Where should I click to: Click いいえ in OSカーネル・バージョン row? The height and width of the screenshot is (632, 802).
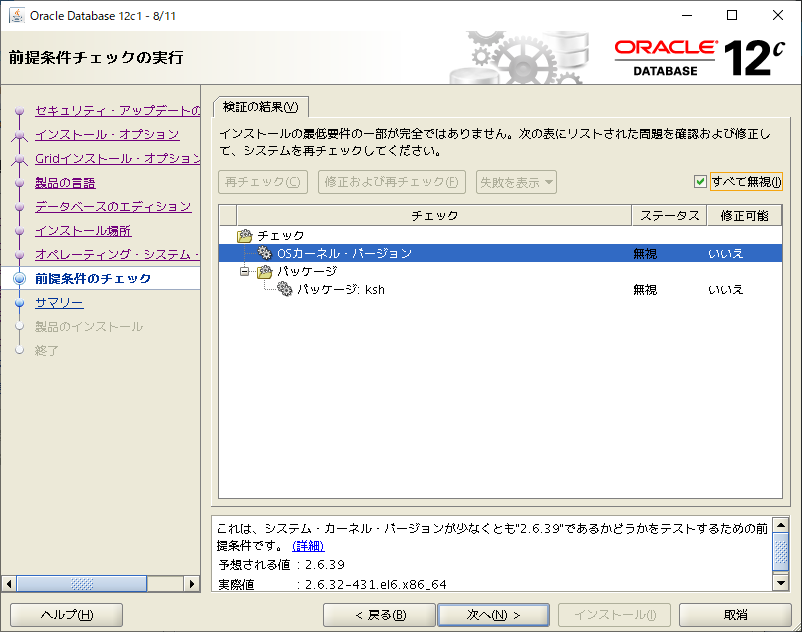[x=725, y=254]
